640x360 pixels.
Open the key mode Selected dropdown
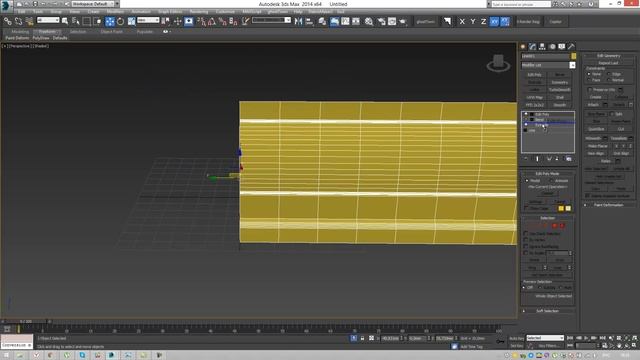click(x=545, y=338)
